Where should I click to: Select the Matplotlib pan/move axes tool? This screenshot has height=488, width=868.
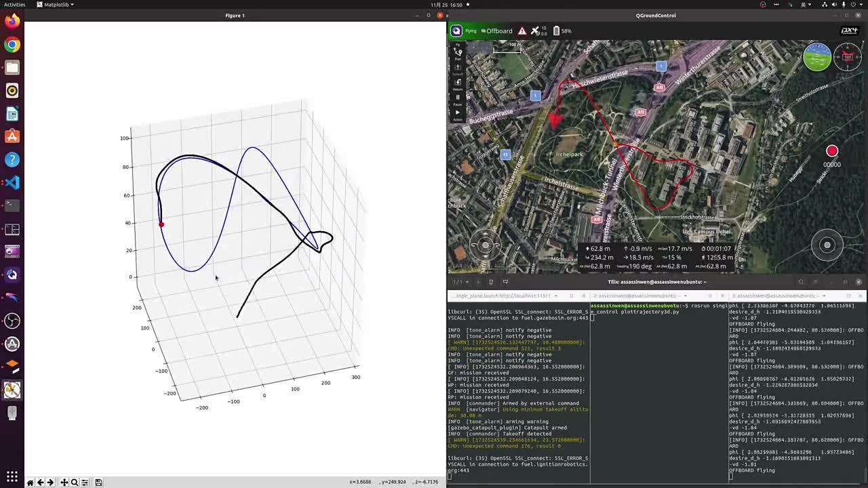click(64, 483)
